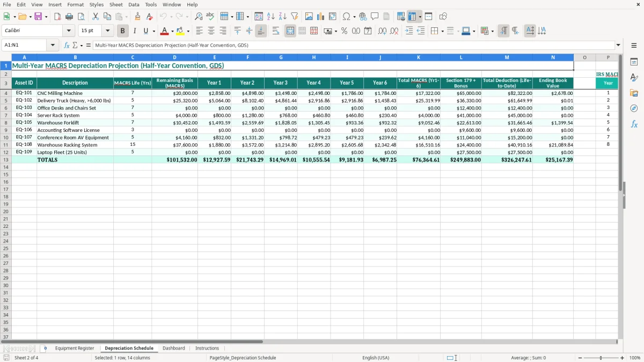Click zoom out minus button
This screenshot has width=644, height=362.
pyautogui.click(x=580, y=358)
